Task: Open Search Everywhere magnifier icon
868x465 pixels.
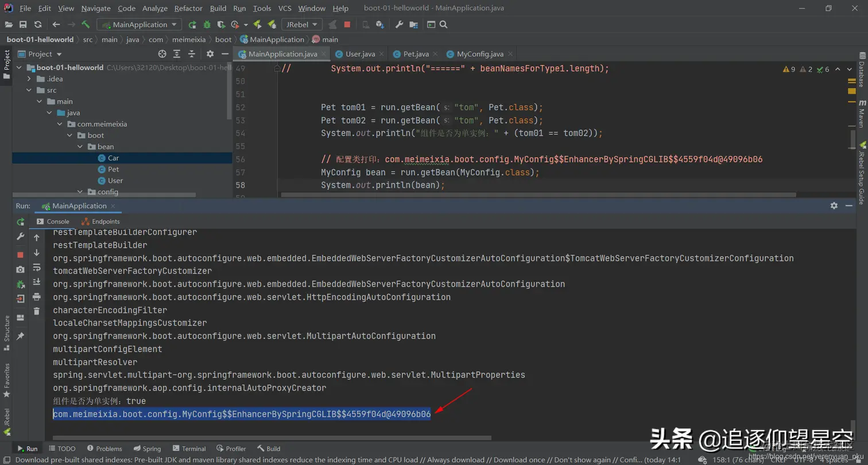Action: point(443,25)
